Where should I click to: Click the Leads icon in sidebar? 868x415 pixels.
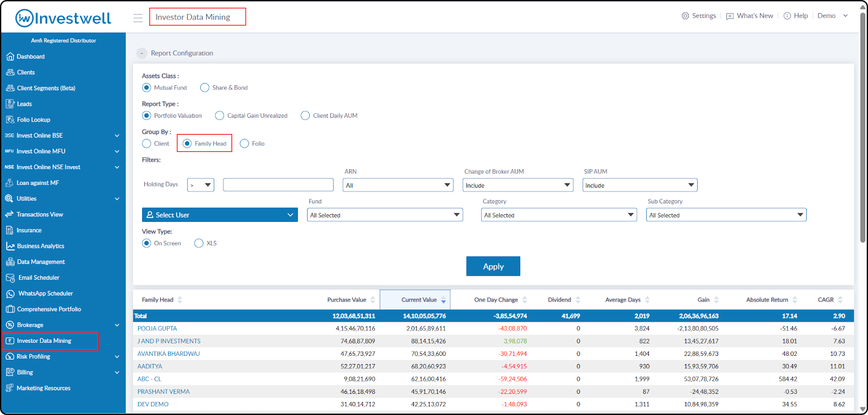pos(10,104)
